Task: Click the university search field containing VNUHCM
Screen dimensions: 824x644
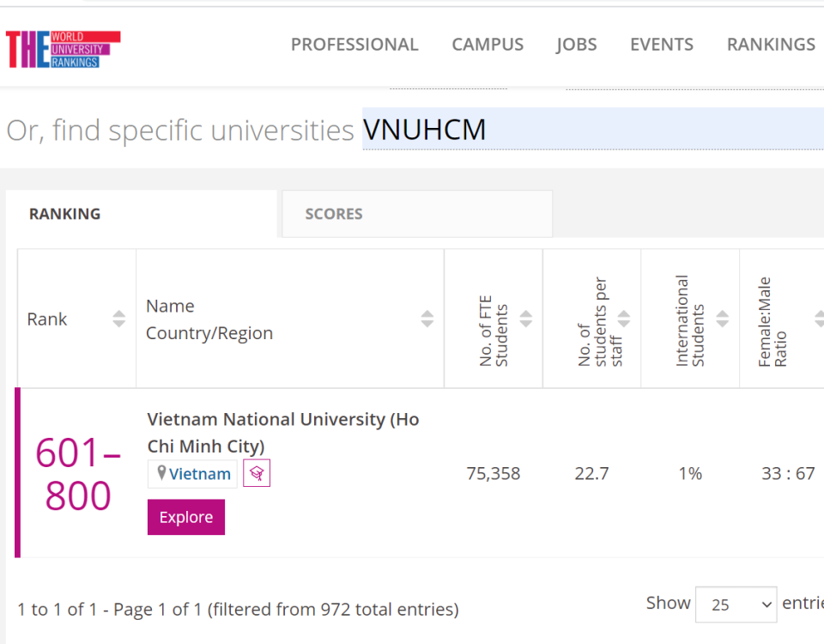Action: pos(593,130)
